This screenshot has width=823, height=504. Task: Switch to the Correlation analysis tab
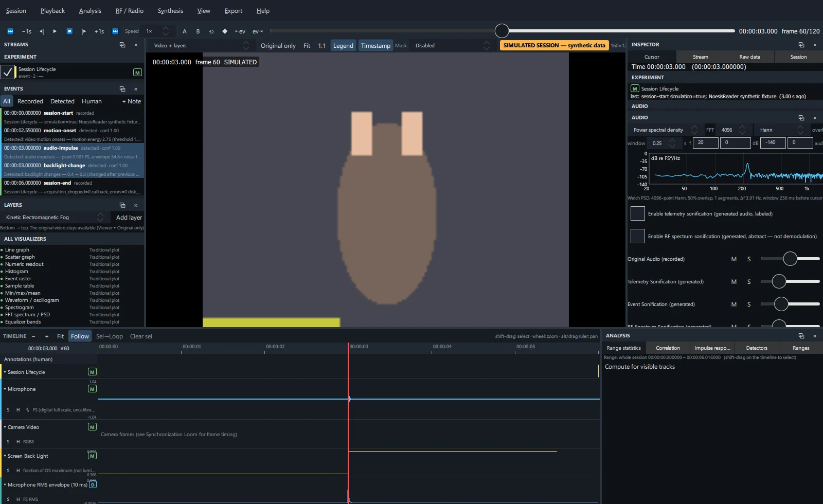(x=668, y=348)
